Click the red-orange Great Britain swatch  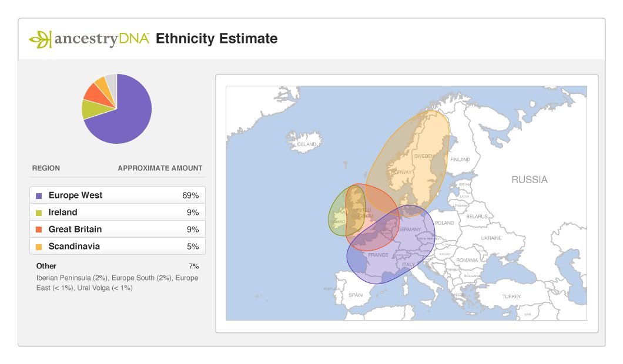[39, 230]
